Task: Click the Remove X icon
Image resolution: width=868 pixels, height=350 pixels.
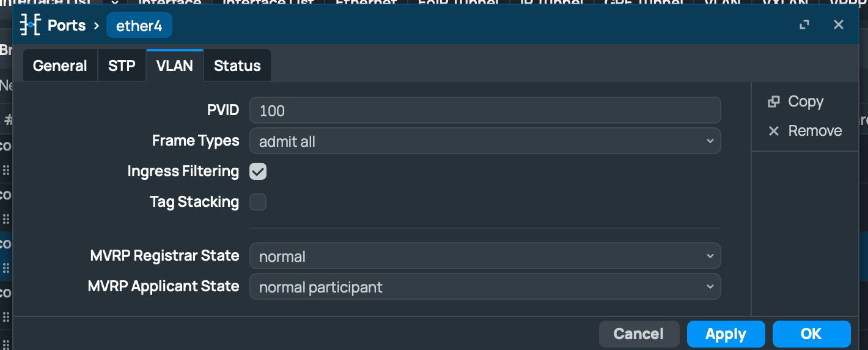Action: [x=773, y=131]
